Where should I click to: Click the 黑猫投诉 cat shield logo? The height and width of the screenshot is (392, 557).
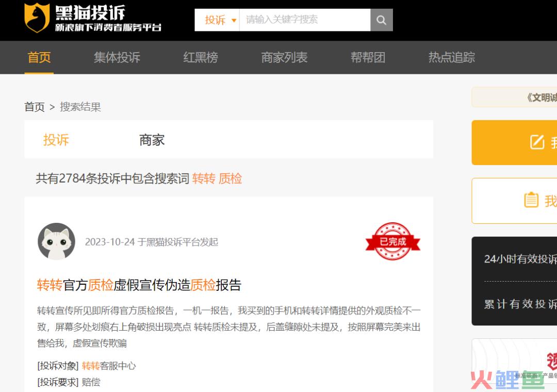click(x=37, y=18)
